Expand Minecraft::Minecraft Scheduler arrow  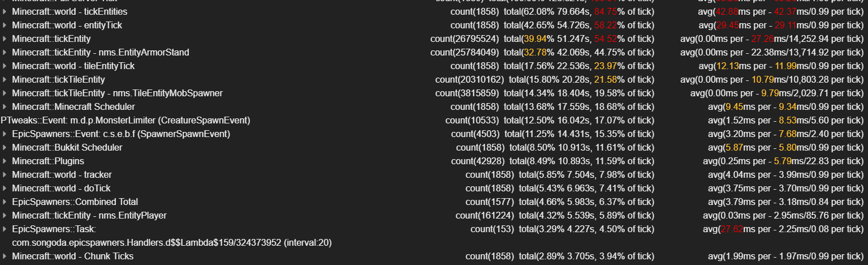[5, 106]
